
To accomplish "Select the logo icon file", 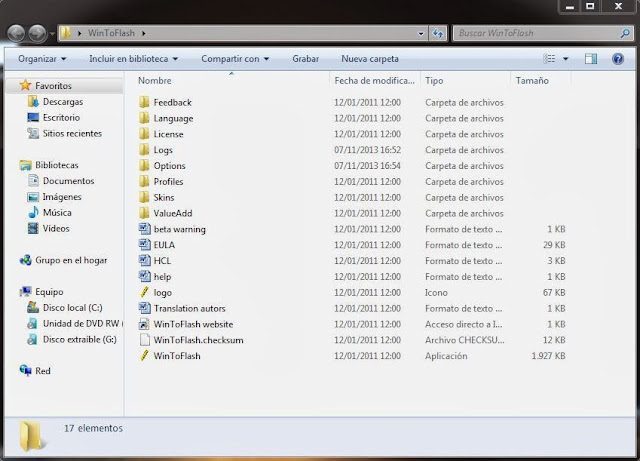I will [x=144, y=292].
